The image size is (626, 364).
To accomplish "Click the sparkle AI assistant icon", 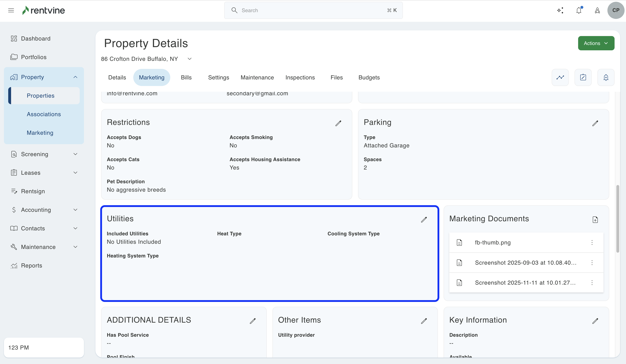I will click(x=560, y=10).
